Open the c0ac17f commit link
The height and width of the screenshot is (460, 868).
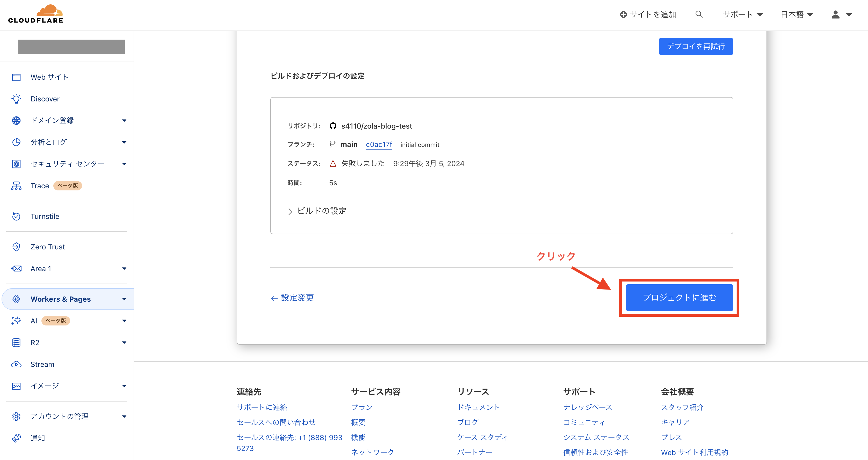379,145
